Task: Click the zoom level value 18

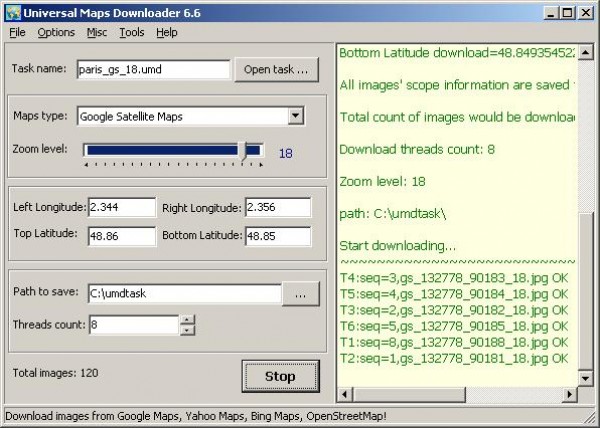Action: (x=285, y=153)
